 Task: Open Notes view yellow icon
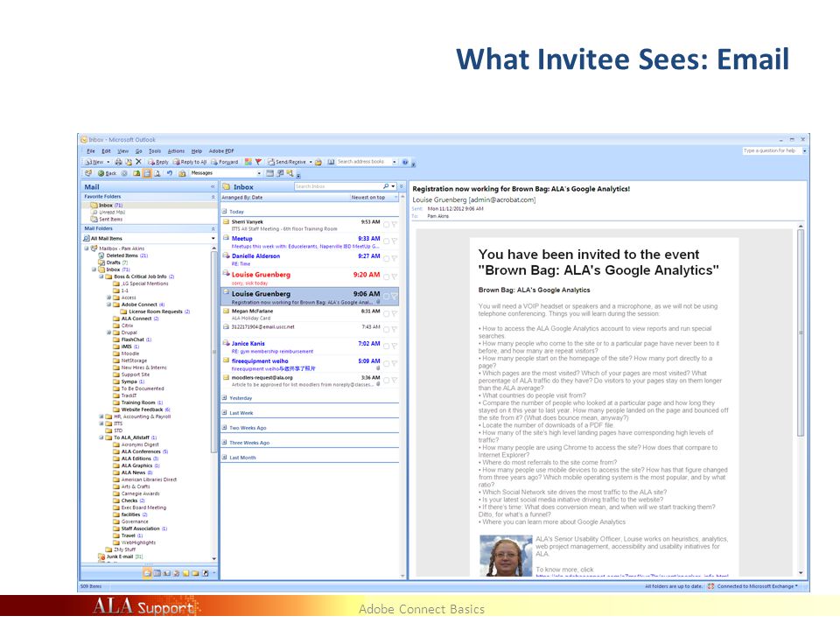point(186,573)
